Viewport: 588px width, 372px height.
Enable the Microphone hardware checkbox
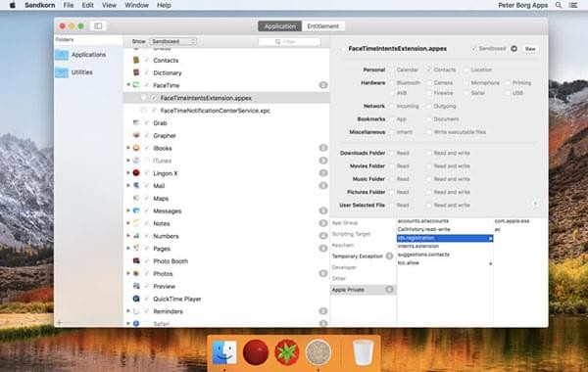point(465,83)
